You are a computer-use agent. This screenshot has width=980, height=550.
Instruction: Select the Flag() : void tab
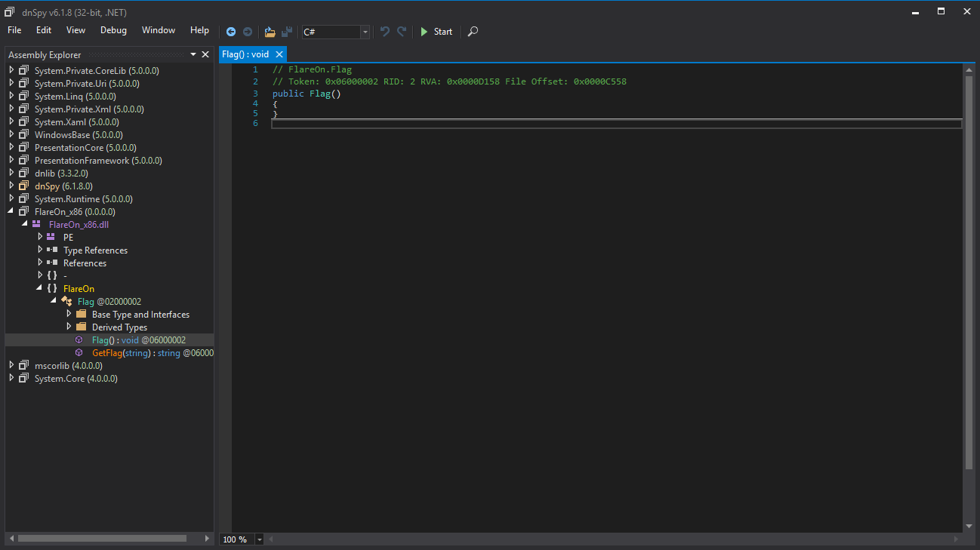[246, 54]
